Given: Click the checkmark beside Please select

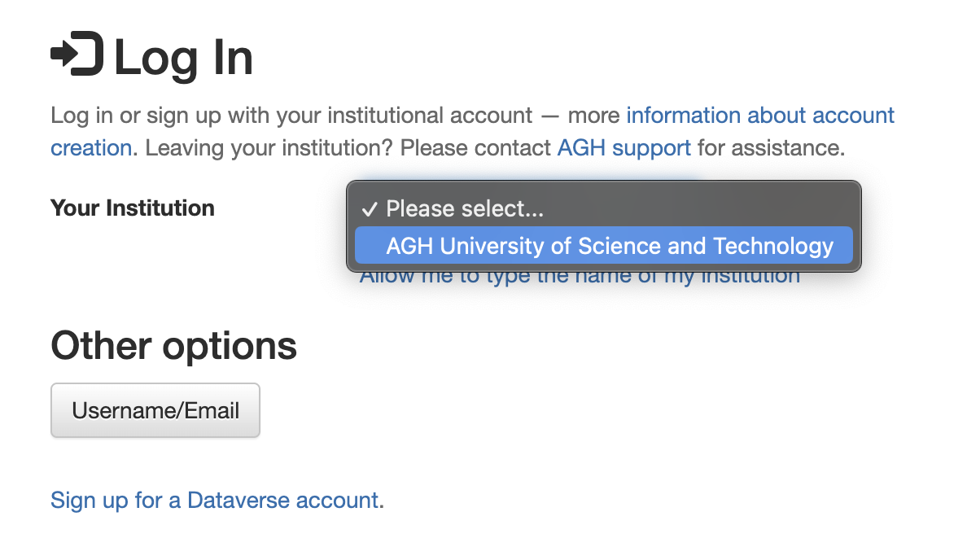Looking at the screenshot, I should pos(370,210).
